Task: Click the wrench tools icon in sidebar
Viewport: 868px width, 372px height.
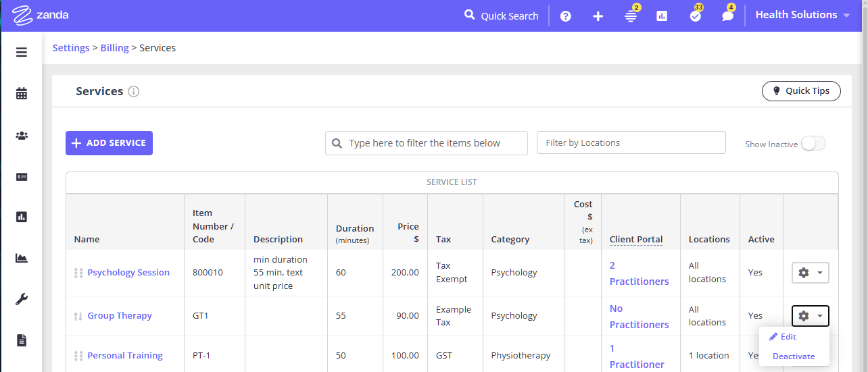Action: [x=22, y=299]
